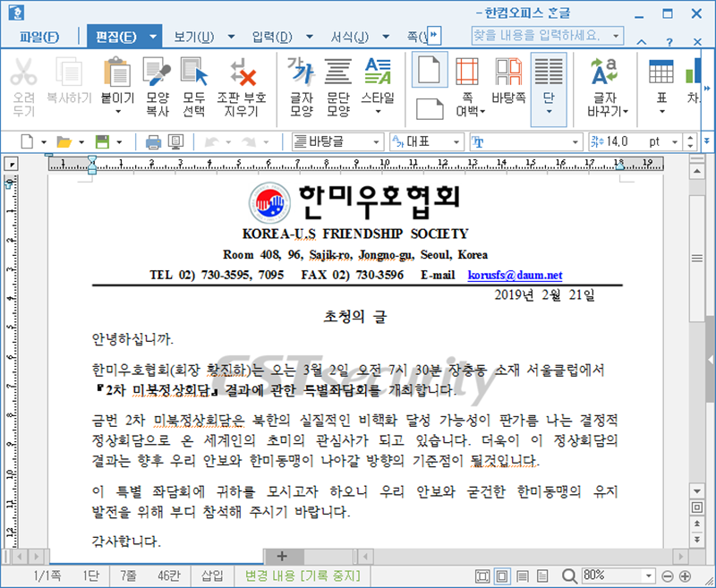The image size is (716, 588).
Task: Click the Table (표) icon
Action: pos(661,72)
